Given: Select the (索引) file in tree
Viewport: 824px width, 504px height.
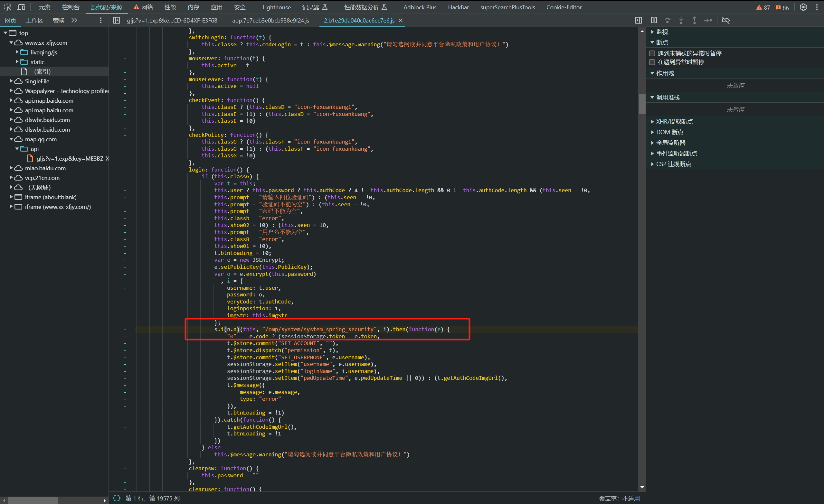Looking at the screenshot, I should pyautogui.click(x=42, y=71).
